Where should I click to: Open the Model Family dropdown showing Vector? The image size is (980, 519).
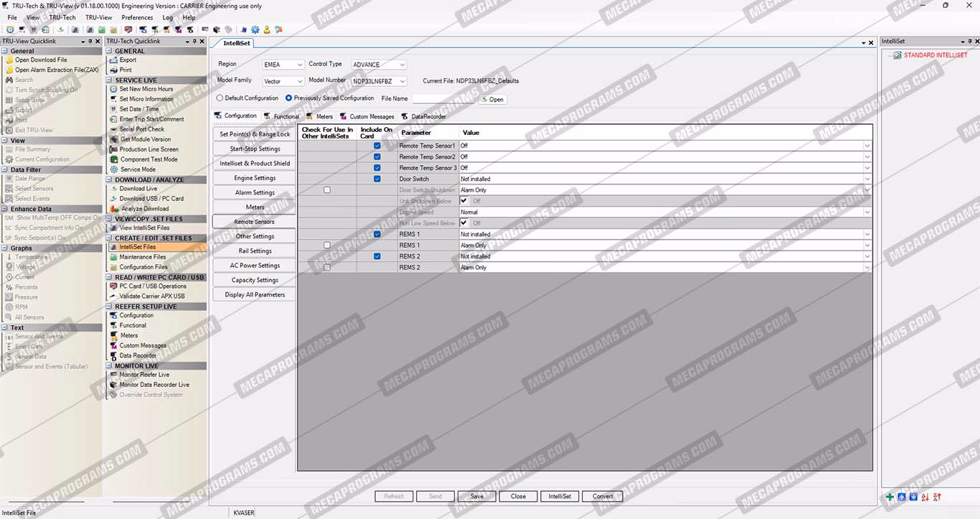283,81
